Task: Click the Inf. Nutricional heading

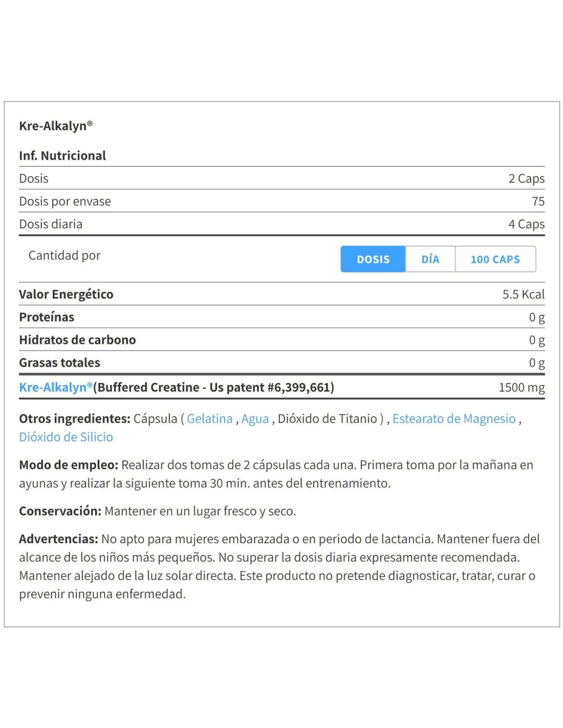Action: pyautogui.click(x=62, y=156)
